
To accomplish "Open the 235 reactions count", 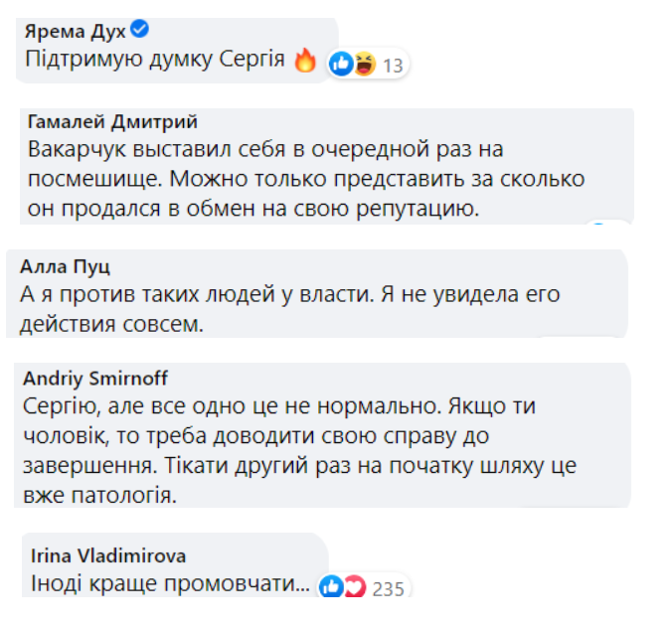I will point(388,588).
